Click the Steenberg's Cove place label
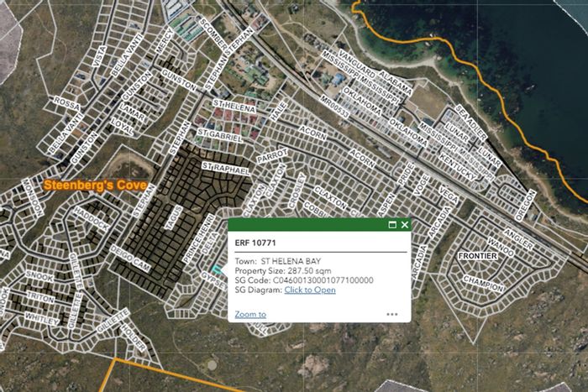 94,185
